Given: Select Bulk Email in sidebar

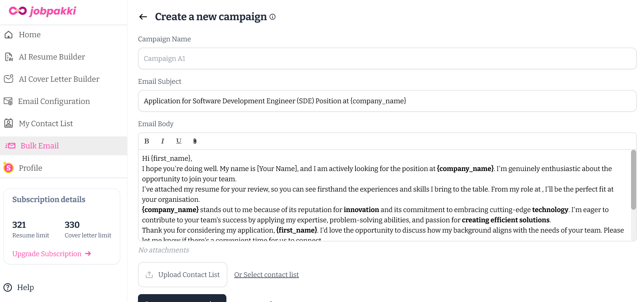Looking at the screenshot, I should [x=40, y=146].
